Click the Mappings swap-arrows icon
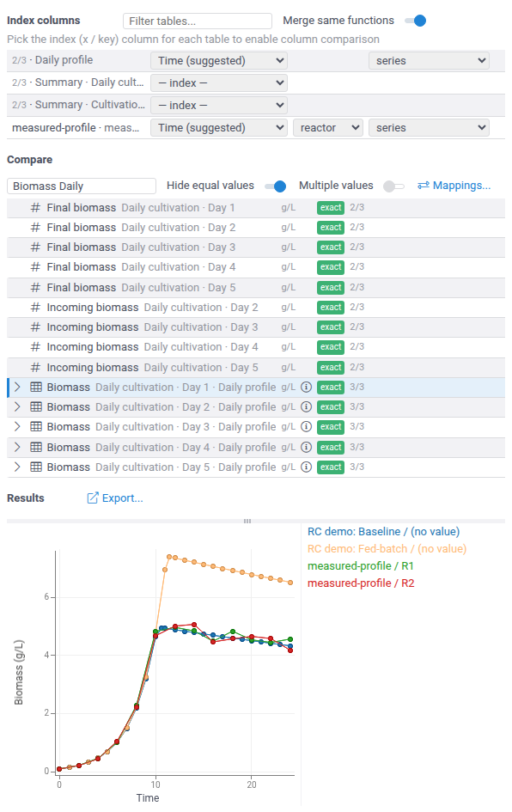 [x=423, y=186]
